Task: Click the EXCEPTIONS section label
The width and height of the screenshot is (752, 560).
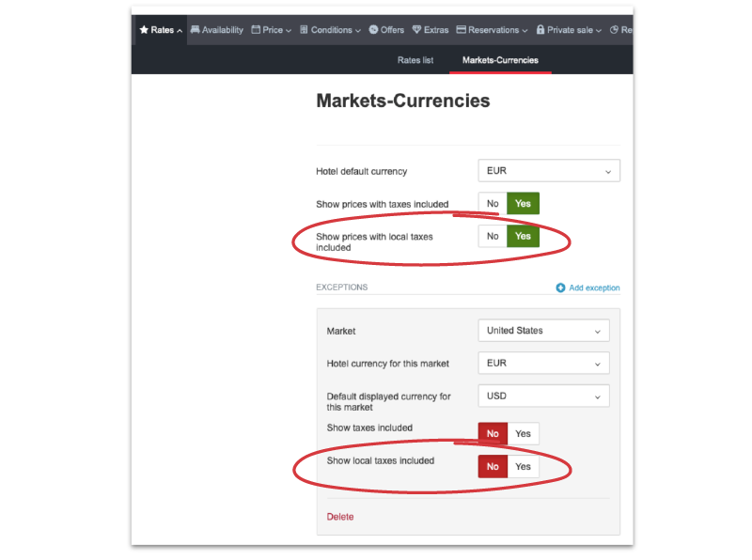Action: pyautogui.click(x=342, y=288)
